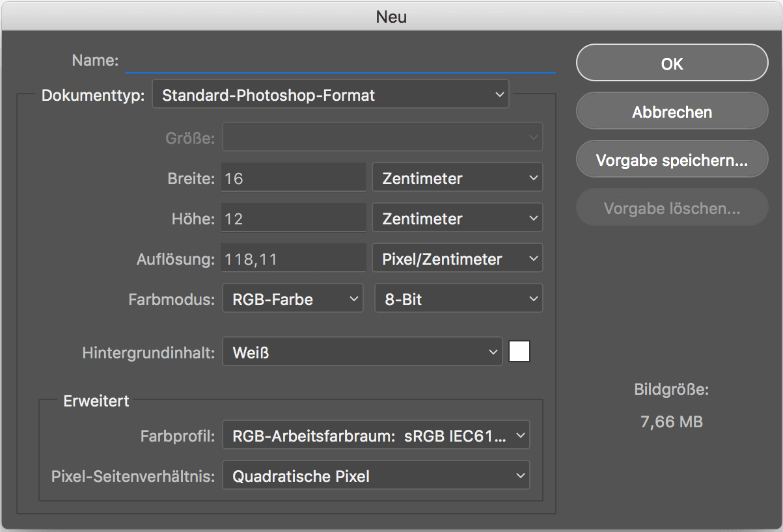Click Vorgabe speichern button

coord(672,160)
